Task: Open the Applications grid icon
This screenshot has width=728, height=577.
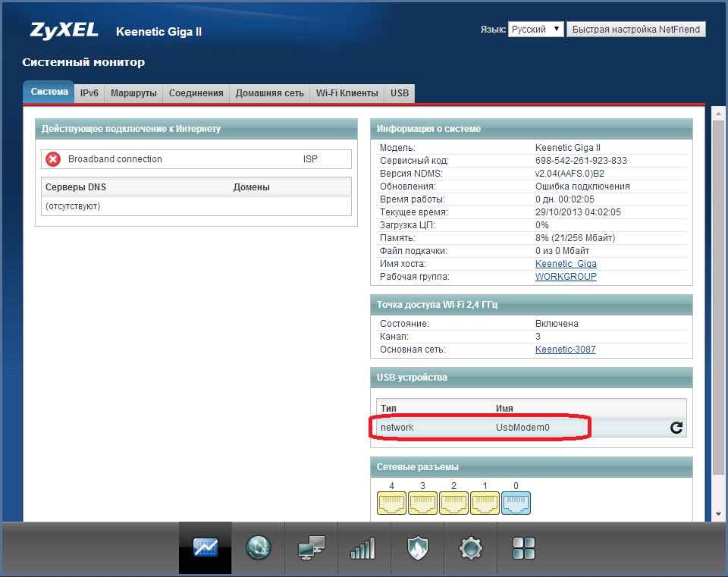Action: click(523, 547)
